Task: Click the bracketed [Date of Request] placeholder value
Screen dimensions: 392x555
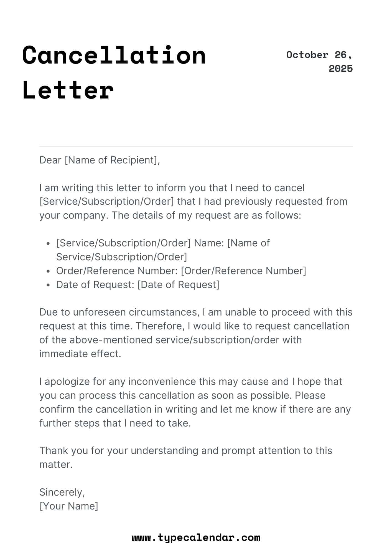Action: click(178, 284)
